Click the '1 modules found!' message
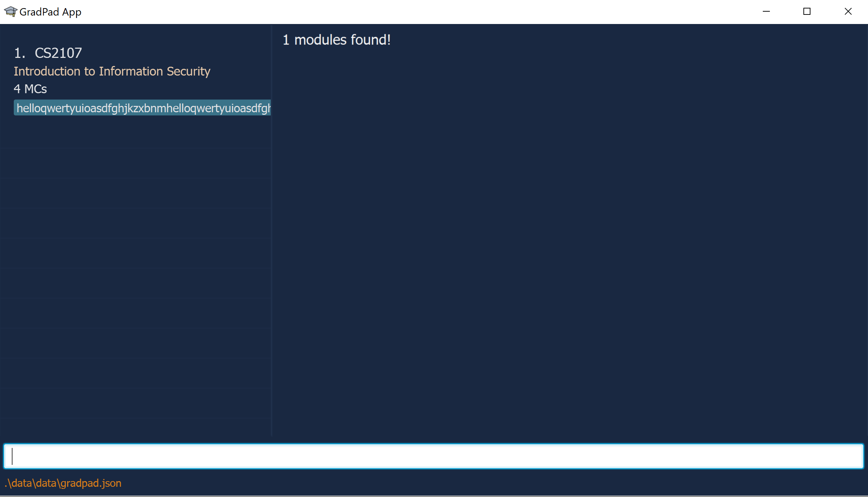Image resolution: width=868 pixels, height=497 pixels. (x=336, y=40)
